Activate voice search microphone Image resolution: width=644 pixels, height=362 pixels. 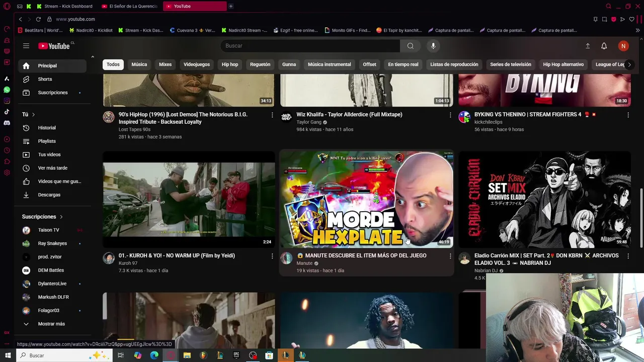433,46
